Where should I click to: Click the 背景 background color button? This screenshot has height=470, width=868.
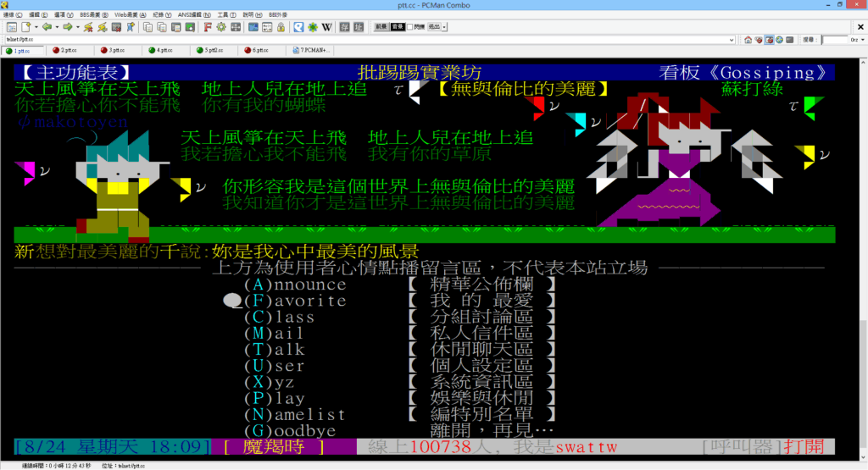tap(398, 26)
